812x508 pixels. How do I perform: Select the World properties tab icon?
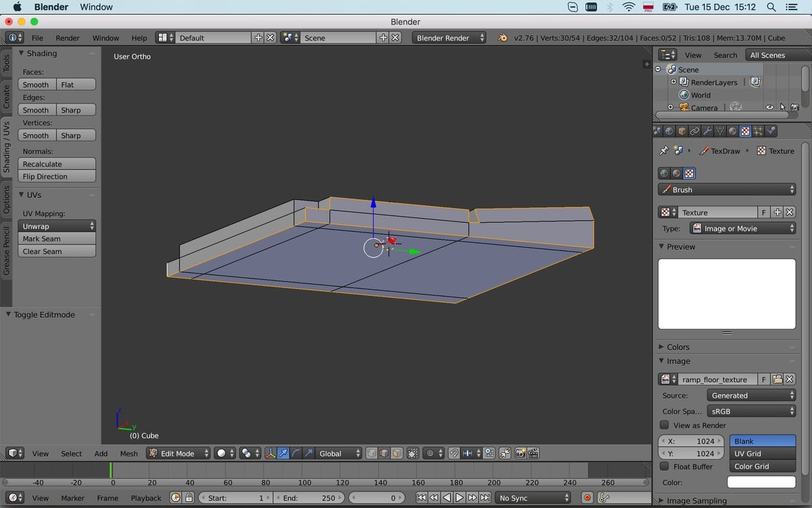point(669,131)
